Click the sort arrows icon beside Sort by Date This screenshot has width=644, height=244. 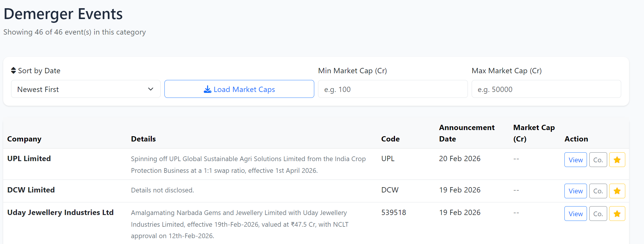13,71
